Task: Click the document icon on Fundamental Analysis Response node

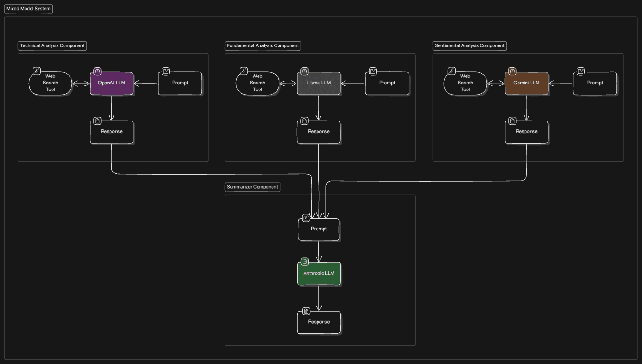Action: point(305,121)
